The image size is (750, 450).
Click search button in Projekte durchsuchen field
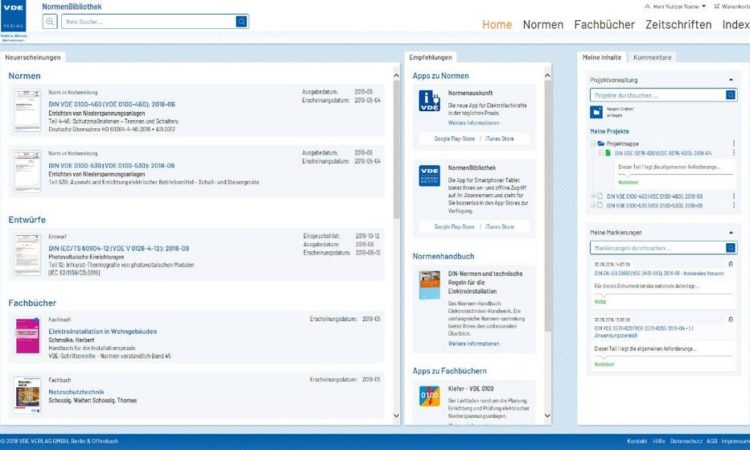[x=730, y=95]
